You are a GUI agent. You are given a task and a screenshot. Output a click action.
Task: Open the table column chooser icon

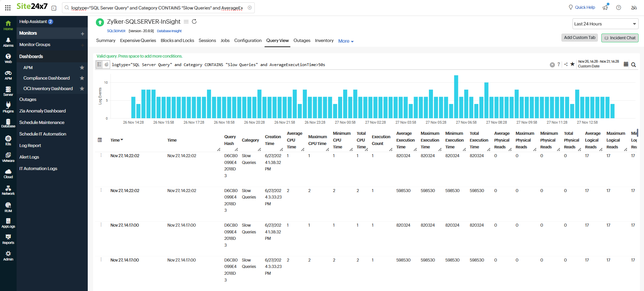[x=100, y=140]
